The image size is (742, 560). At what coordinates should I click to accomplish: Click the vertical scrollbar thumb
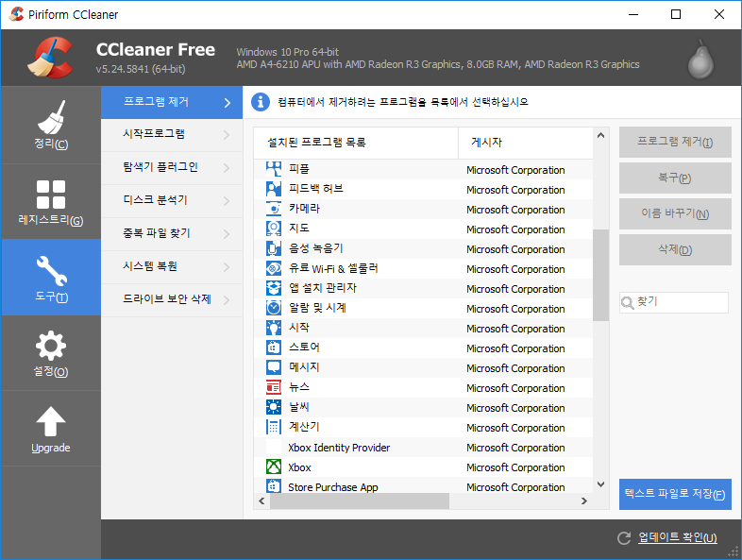coord(601,275)
